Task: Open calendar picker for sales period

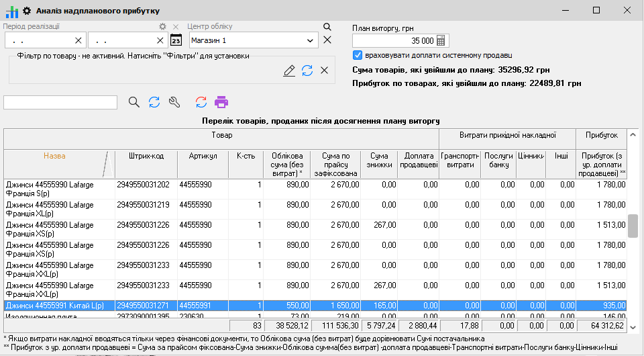Action: 176,40
